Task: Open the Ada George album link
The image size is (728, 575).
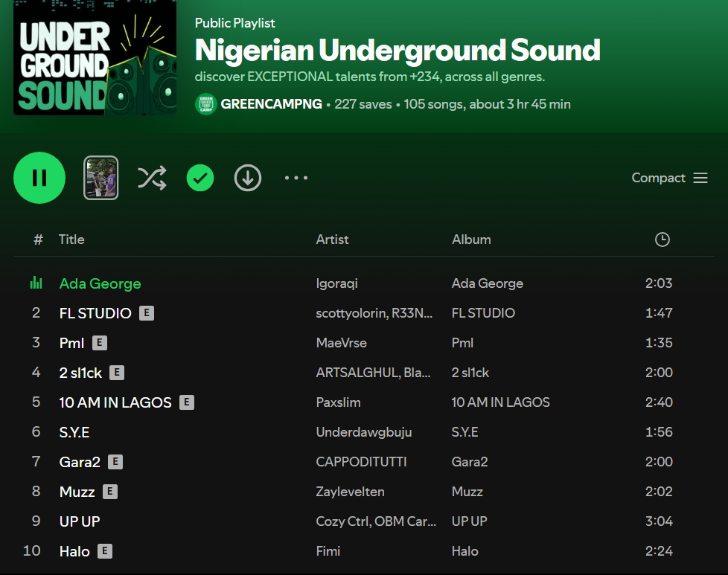Action: pos(488,283)
